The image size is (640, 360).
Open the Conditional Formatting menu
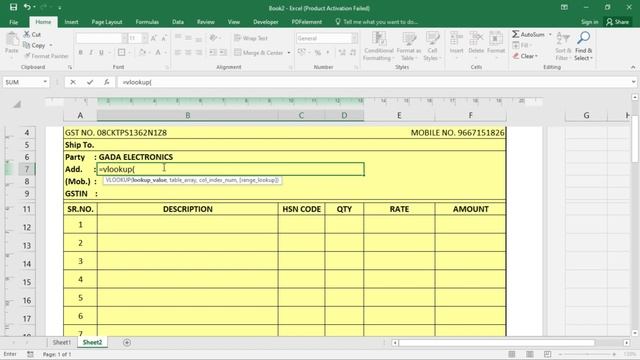[378, 46]
